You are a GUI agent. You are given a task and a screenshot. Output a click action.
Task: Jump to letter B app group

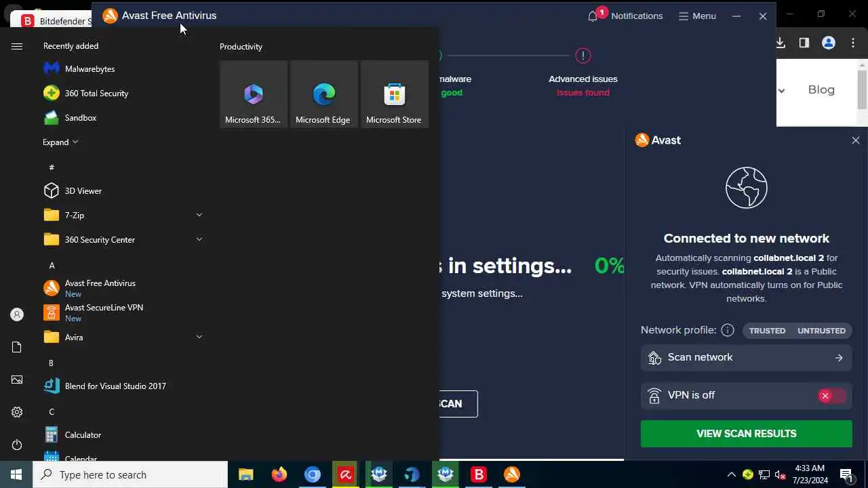(x=51, y=363)
